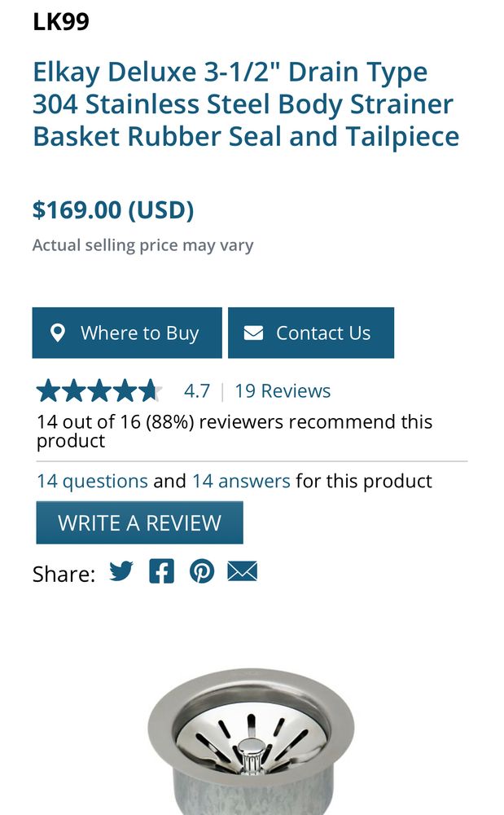Image resolution: width=504 pixels, height=815 pixels.
Task: Share the product via the email envelope icon
Action: coord(244,571)
